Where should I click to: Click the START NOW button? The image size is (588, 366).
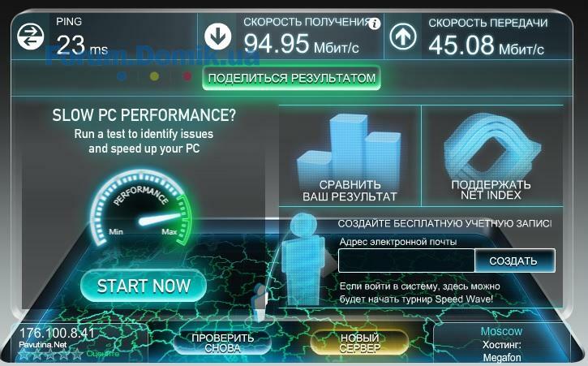pos(144,286)
